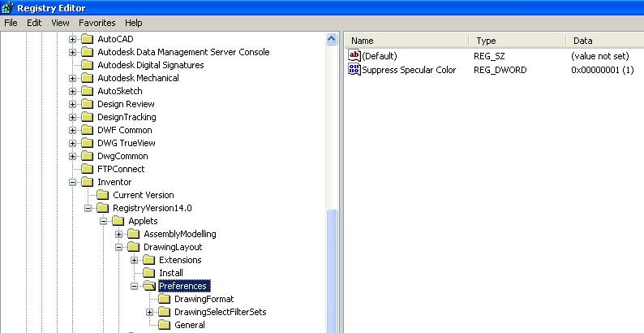Select the DwgCommon folder icon
The height and width of the screenshot is (333, 644).
point(87,156)
